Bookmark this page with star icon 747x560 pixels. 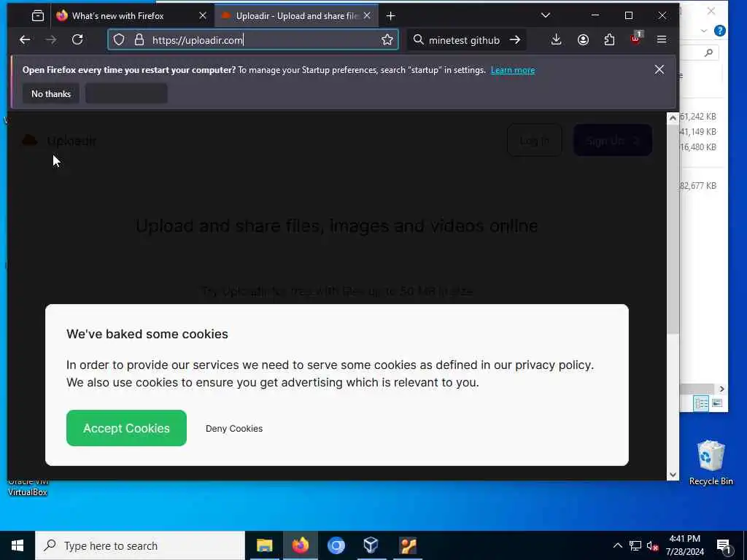tap(387, 39)
